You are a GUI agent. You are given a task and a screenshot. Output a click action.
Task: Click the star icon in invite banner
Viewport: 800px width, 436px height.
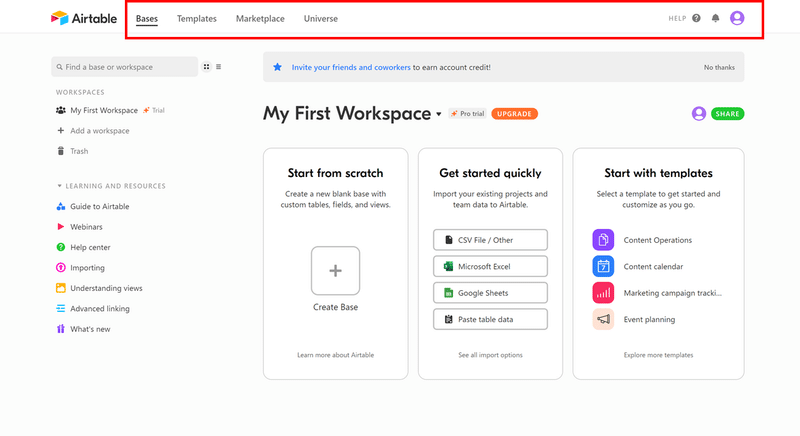277,67
